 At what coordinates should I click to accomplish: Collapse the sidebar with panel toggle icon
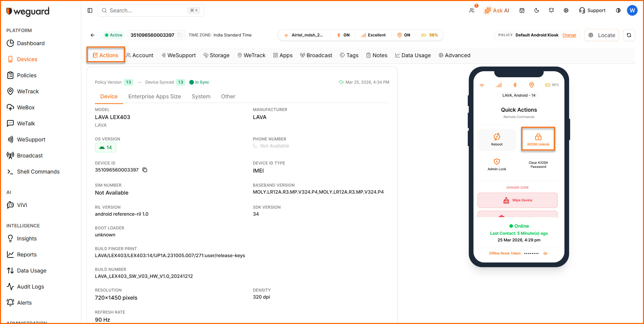pos(90,10)
